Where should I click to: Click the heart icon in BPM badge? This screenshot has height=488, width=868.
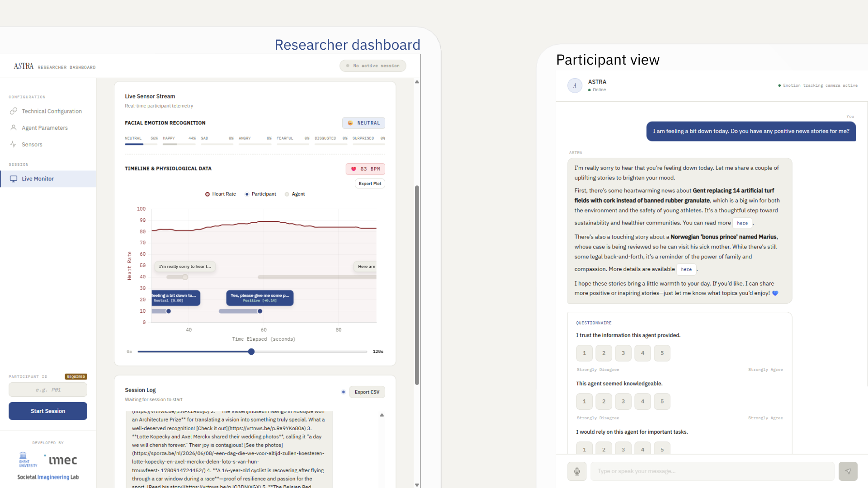point(354,169)
